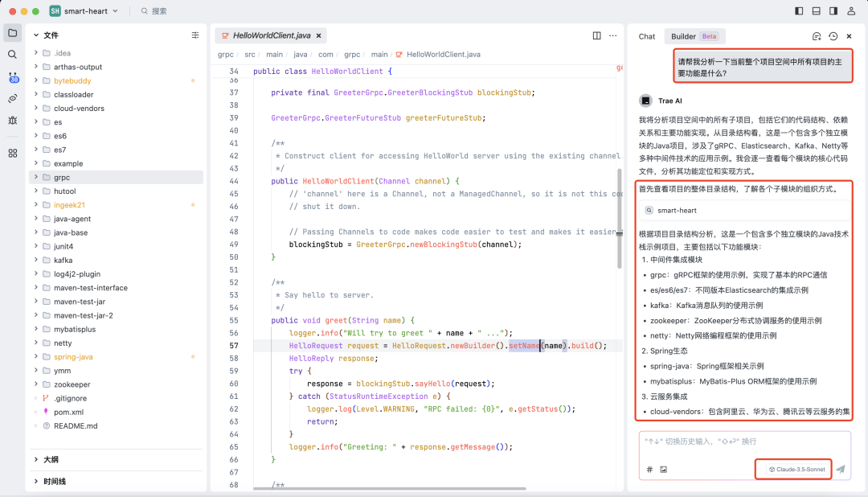
Task: Select the Claude-3.5-Sonnet model selector
Action: click(x=796, y=470)
